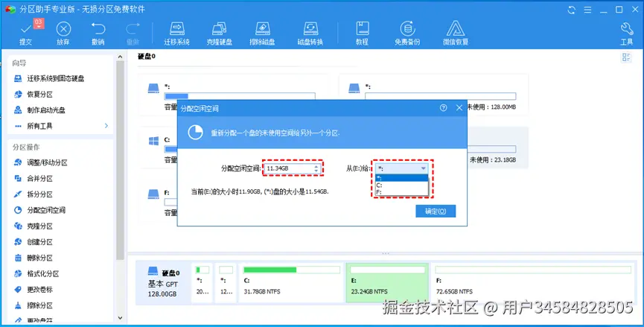The width and height of the screenshot is (644, 327).
Task: Open the 微信恢复 icon
Action: (456, 33)
